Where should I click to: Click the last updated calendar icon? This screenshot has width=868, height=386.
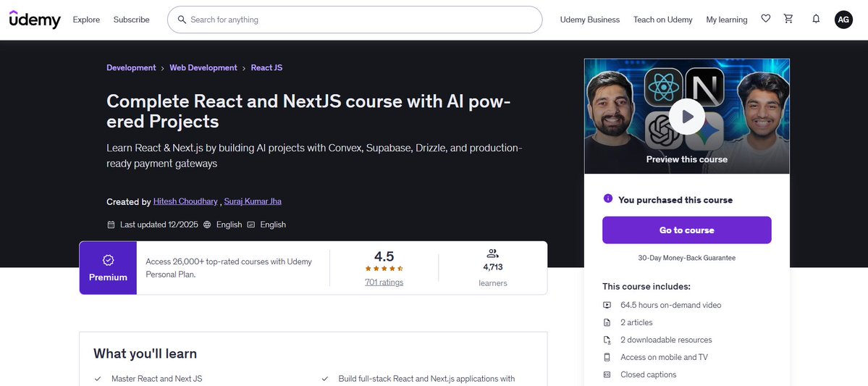pyautogui.click(x=111, y=225)
